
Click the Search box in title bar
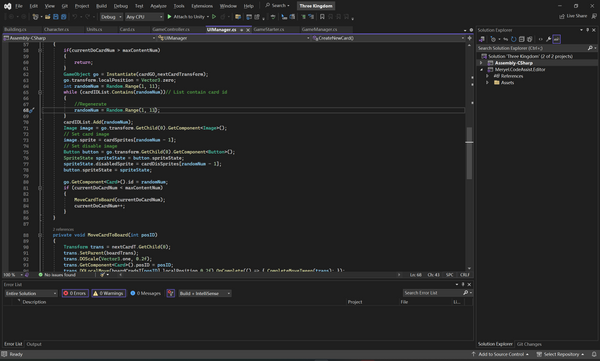(277, 6)
